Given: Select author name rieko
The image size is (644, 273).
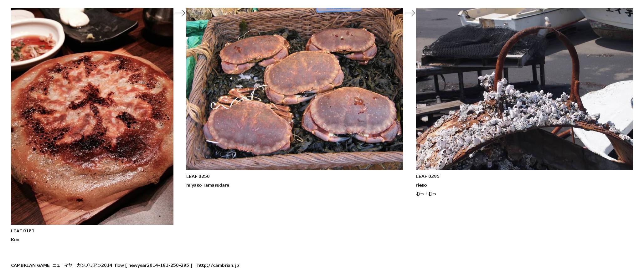Looking at the screenshot, I should 421,185.
